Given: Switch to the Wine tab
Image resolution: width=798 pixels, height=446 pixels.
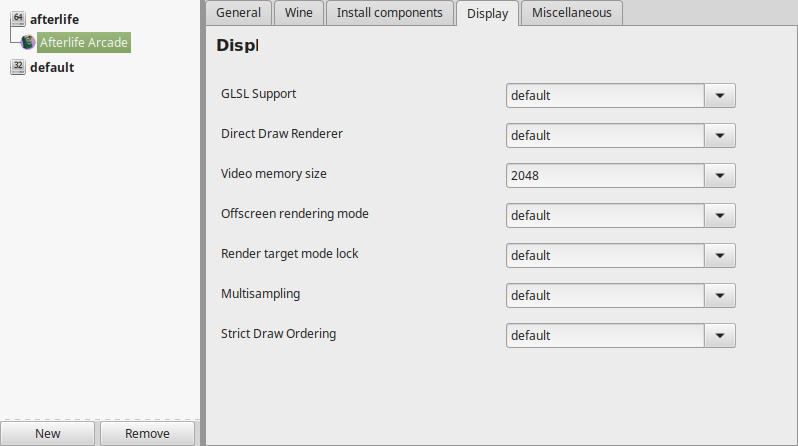Looking at the screenshot, I should click(299, 13).
